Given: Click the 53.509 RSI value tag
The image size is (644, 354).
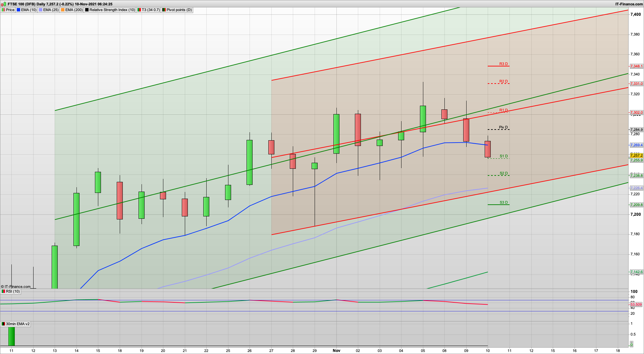Looking at the screenshot, I should click(636, 304).
